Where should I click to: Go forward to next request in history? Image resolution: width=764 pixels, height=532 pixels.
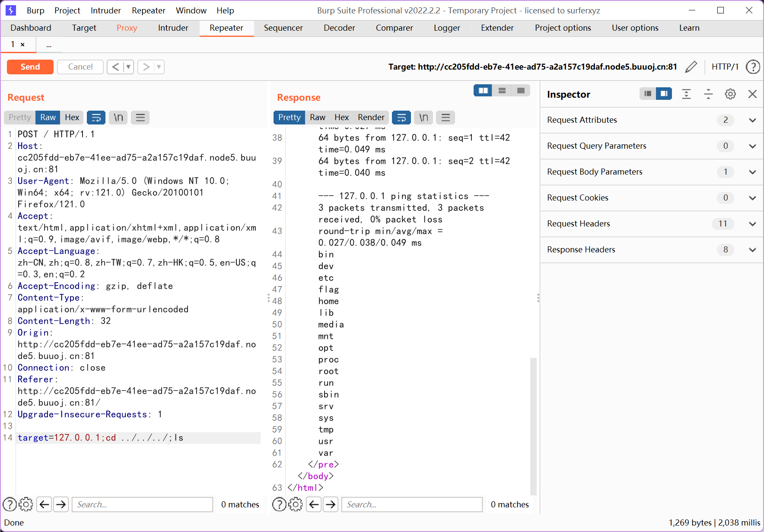[x=146, y=67]
